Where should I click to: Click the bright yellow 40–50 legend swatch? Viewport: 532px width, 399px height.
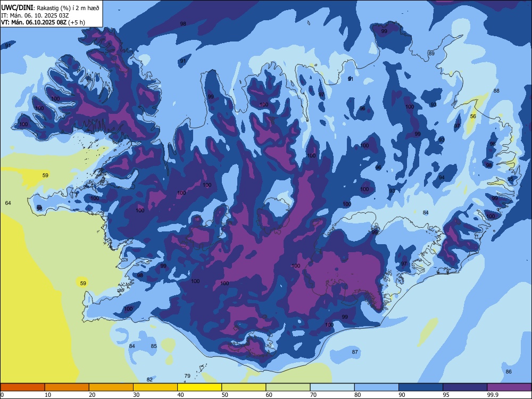point(199,387)
